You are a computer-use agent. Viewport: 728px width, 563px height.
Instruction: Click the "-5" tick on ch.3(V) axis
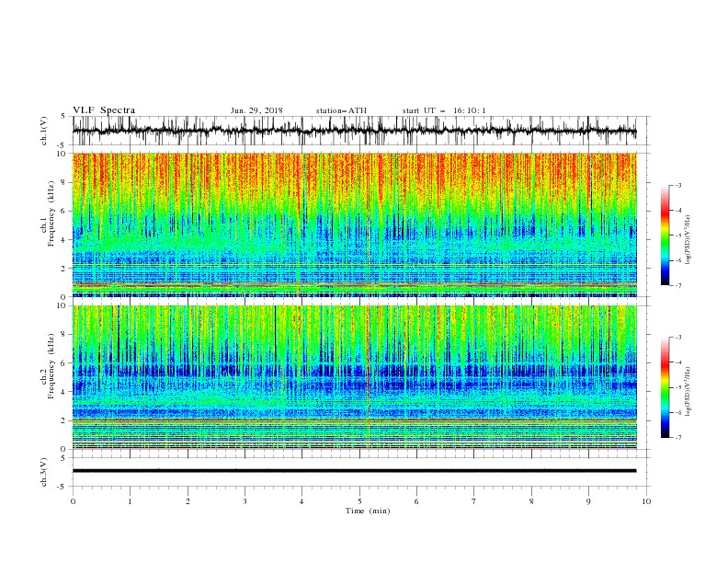(x=63, y=487)
